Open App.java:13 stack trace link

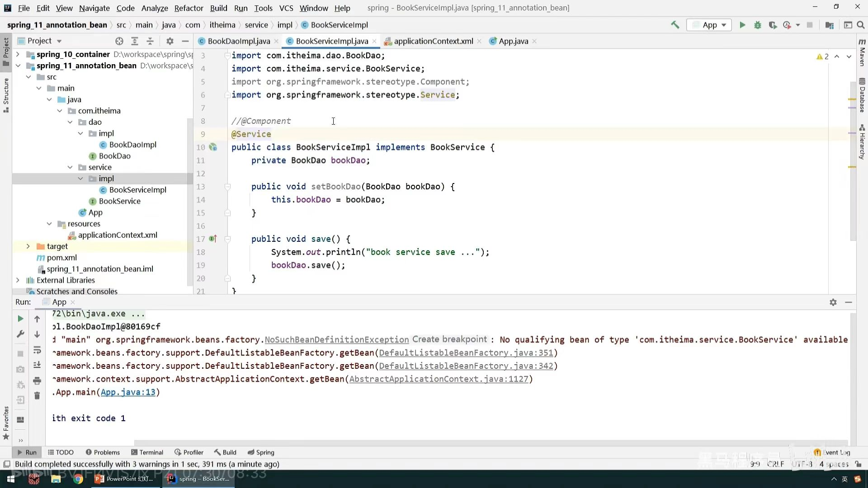click(128, 392)
